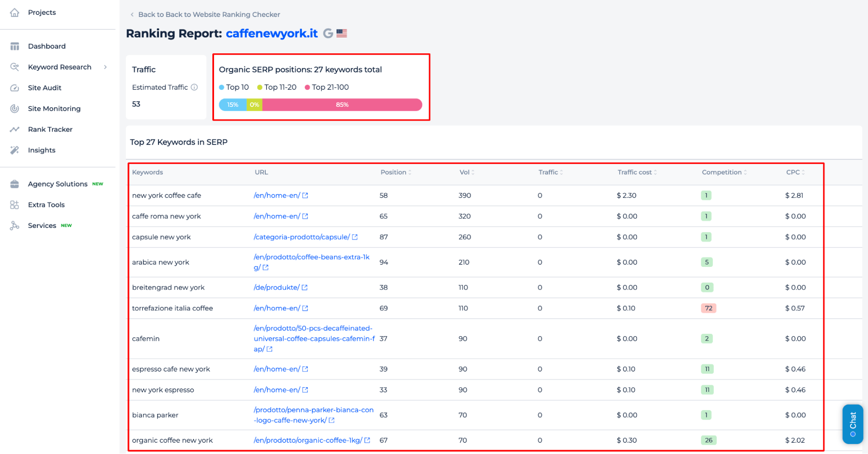868x454 pixels.
Task: Click the Keywords column header
Action: point(148,172)
